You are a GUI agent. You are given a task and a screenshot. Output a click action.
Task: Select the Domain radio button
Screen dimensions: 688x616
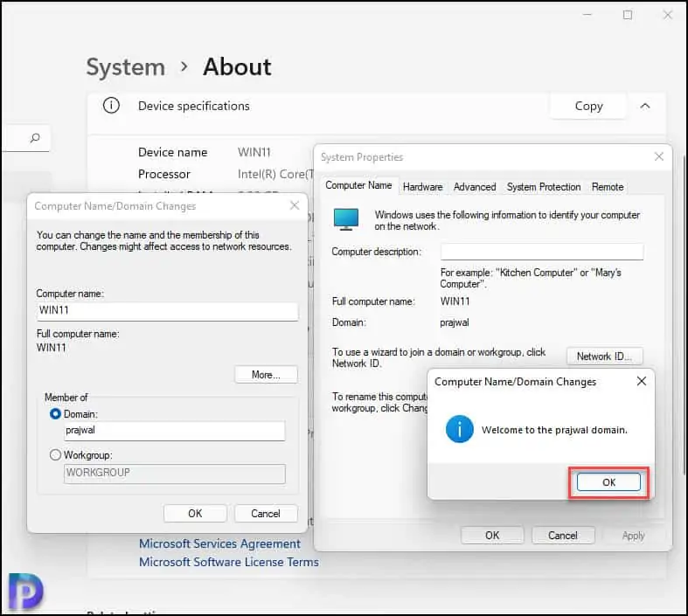click(x=56, y=413)
